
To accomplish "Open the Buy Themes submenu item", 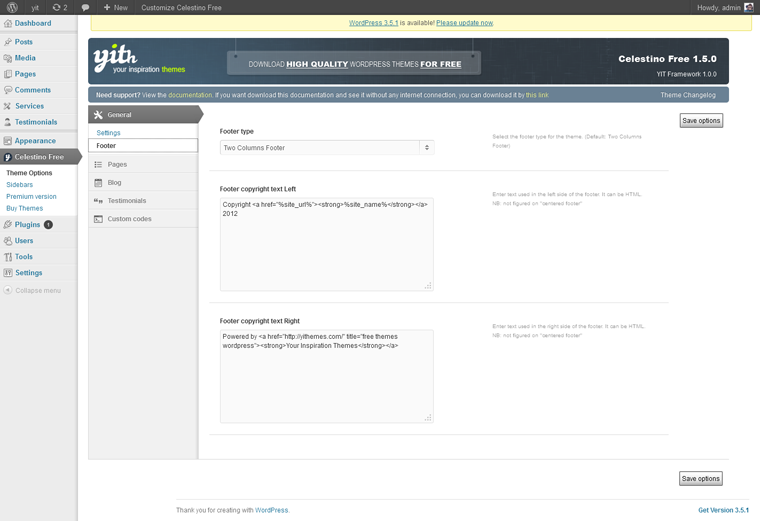I will pos(24,208).
